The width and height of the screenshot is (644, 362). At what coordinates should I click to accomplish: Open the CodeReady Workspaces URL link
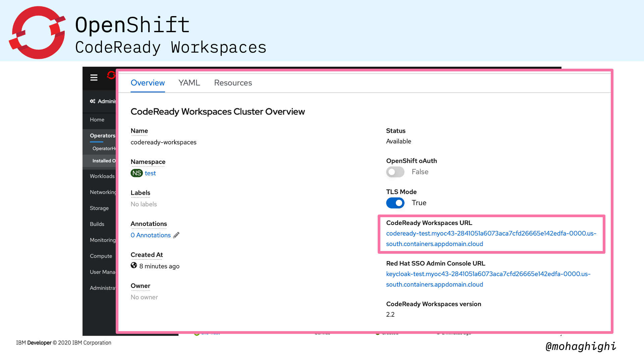pyautogui.click(x=491, y=238)
